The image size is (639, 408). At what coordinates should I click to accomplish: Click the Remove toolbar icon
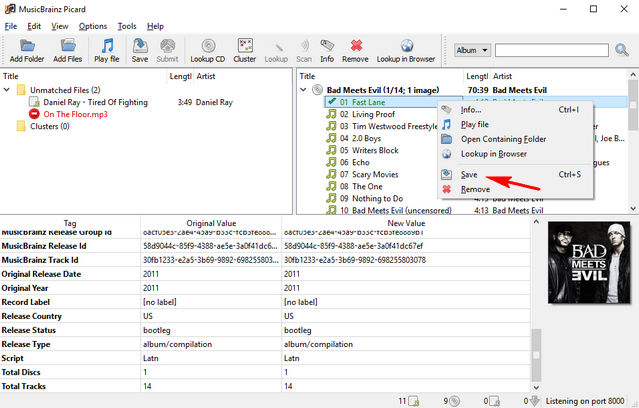pyautogui.click(x=355, y=50)
